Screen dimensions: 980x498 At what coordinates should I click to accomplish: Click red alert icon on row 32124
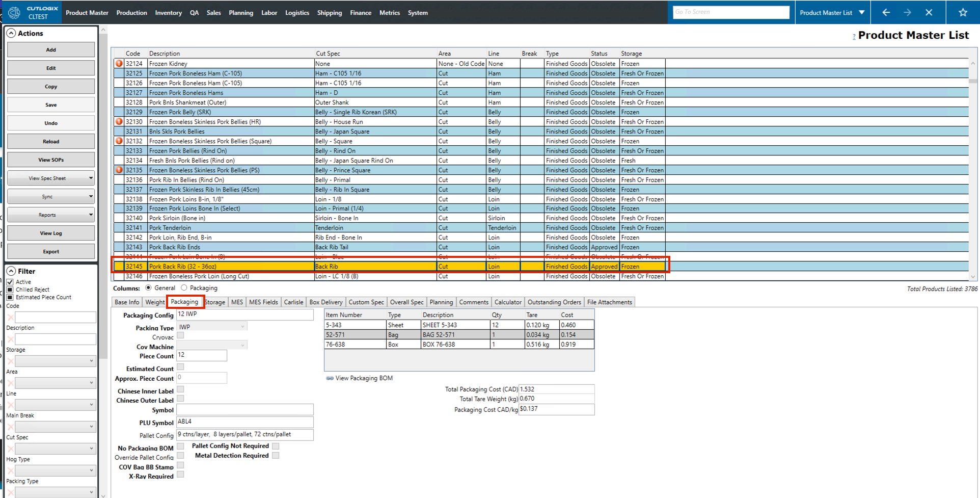pyautogui.click(x=119, y=64)
